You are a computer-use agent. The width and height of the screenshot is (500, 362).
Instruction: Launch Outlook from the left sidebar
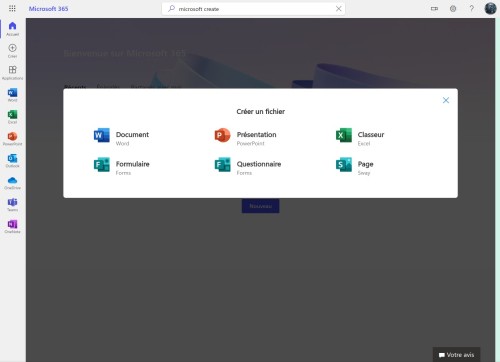tap(12, 161)
